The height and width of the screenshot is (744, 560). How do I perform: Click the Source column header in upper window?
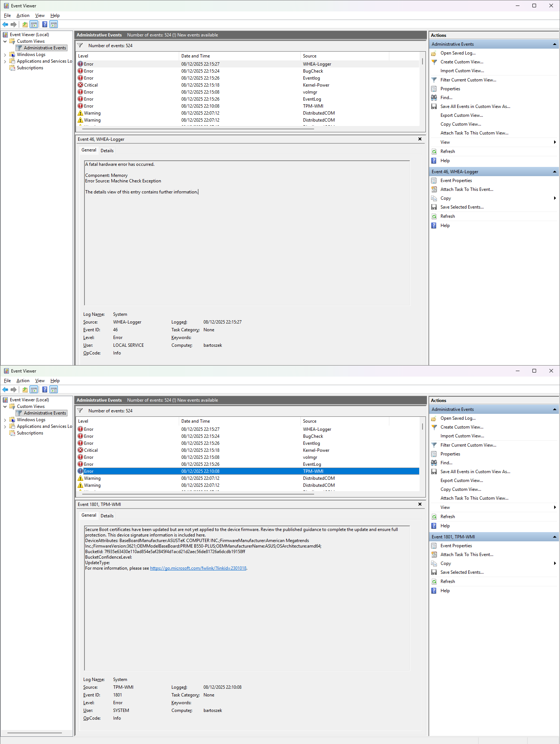point(345,56)
